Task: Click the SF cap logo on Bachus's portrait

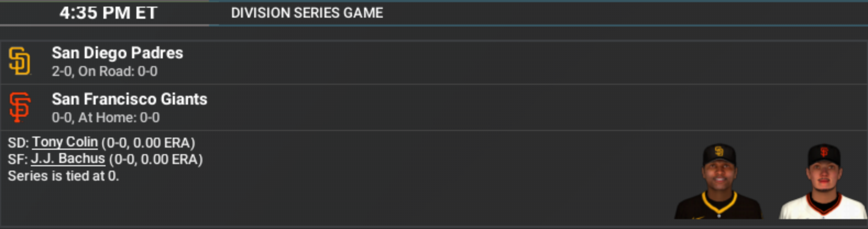Action: (x=824, y=152)
